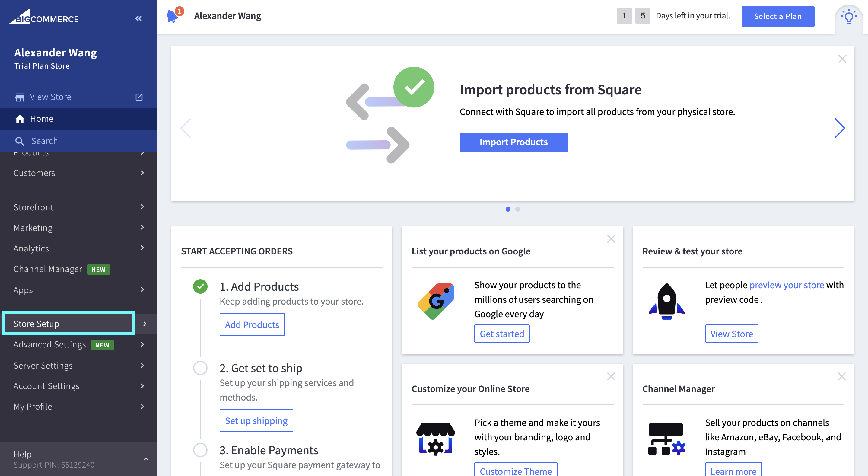Screen dimensions: 868x476
Task: Collapse the Help section chevron
Action: [x=146, y=459]
